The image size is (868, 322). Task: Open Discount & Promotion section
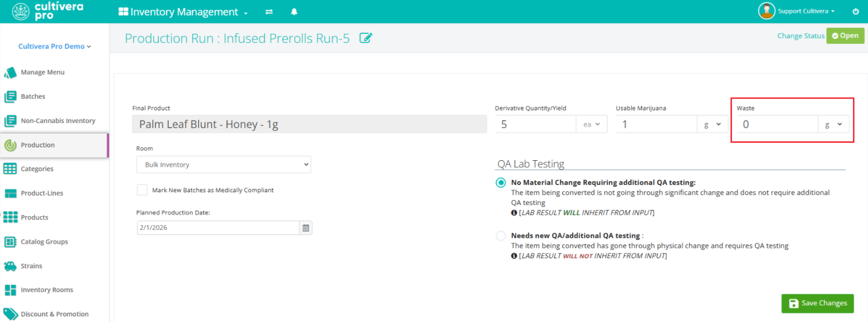tap(54, 314)
